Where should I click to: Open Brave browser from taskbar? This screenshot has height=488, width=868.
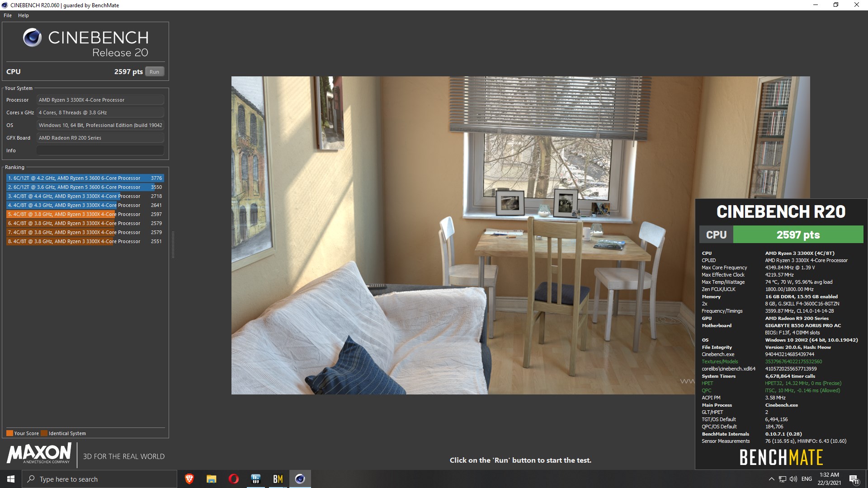(189, 479)
